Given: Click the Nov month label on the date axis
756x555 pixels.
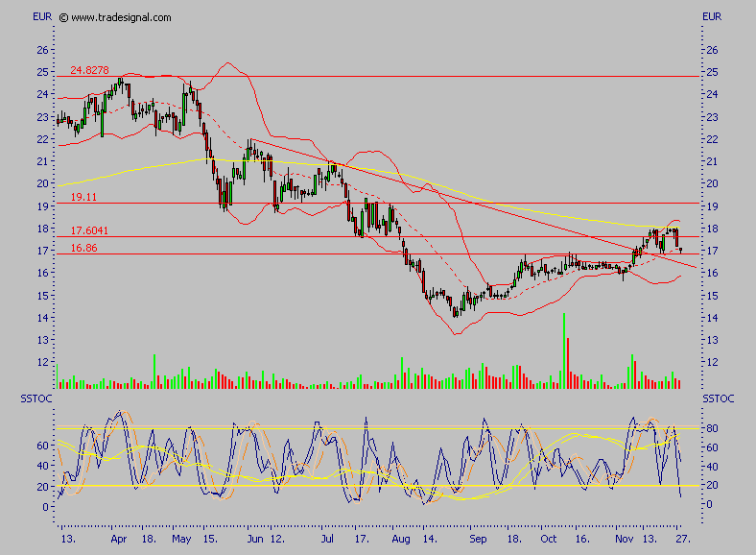Looking at the screenshot, I should (x=624, y=539).
